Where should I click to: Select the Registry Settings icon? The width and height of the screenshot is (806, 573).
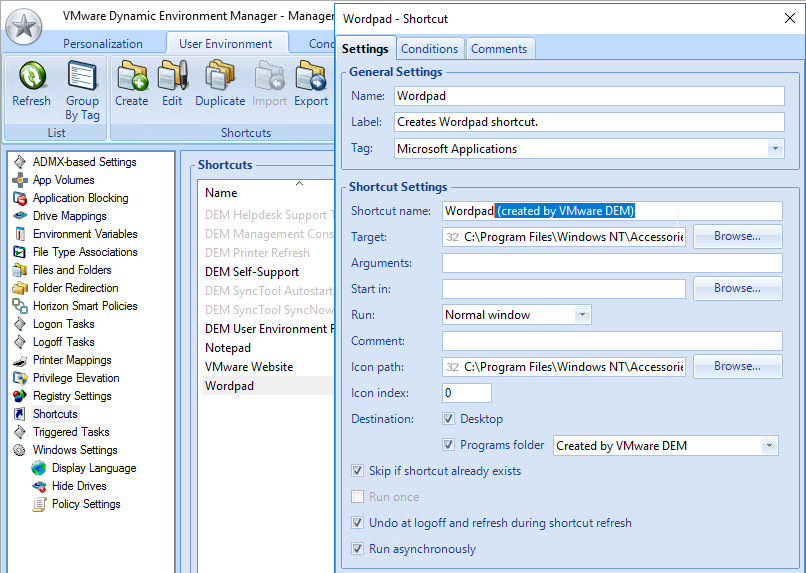tap(20, 396)
